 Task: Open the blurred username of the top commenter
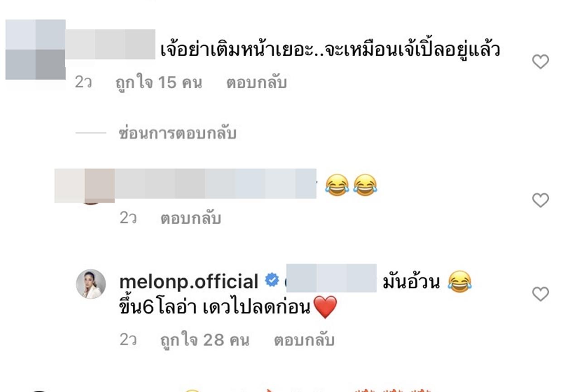click(x=111, y=44)
